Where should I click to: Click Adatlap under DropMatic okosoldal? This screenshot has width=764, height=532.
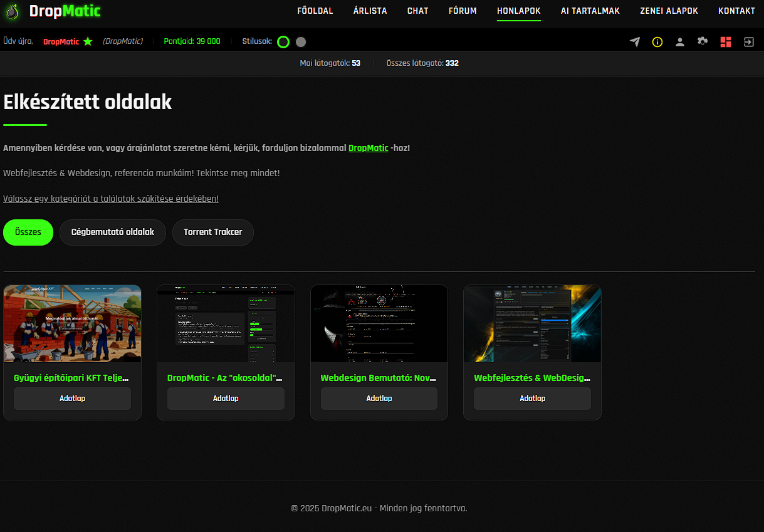(226, 399)
